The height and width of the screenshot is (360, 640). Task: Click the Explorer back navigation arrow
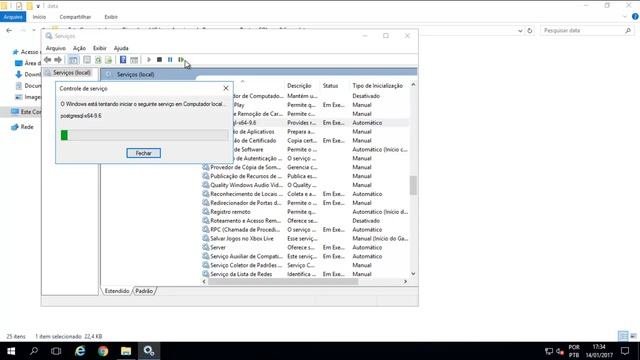(9, 31)
